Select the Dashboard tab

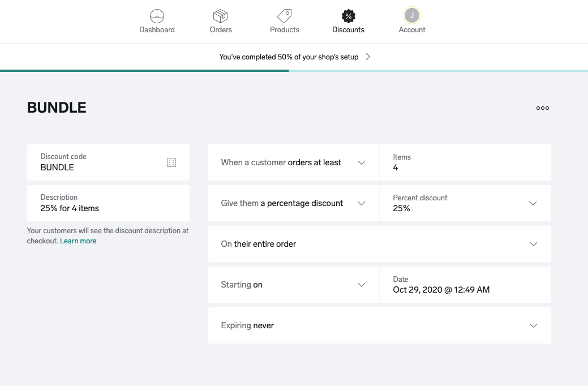point(157,21)
